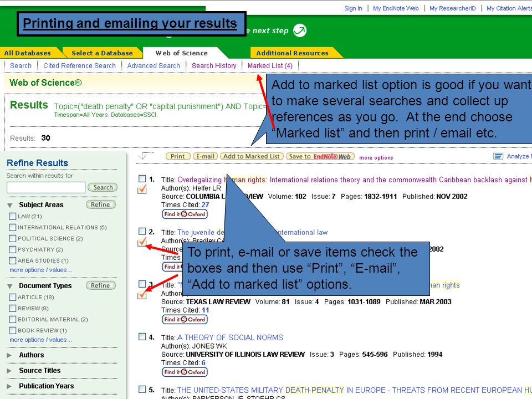
Task: Open The juvenile death penalty article title
Action: click(253, 232)
